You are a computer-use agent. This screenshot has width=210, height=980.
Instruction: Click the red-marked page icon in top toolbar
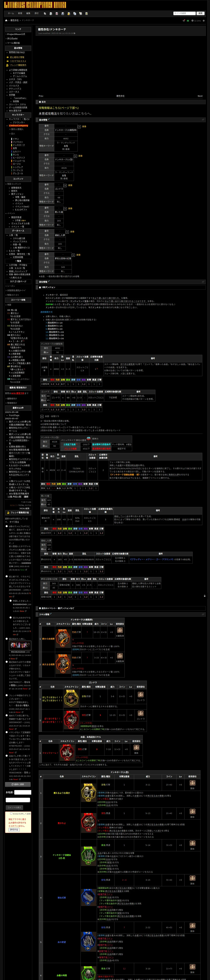pyautogui.click(x=57, y=13)
